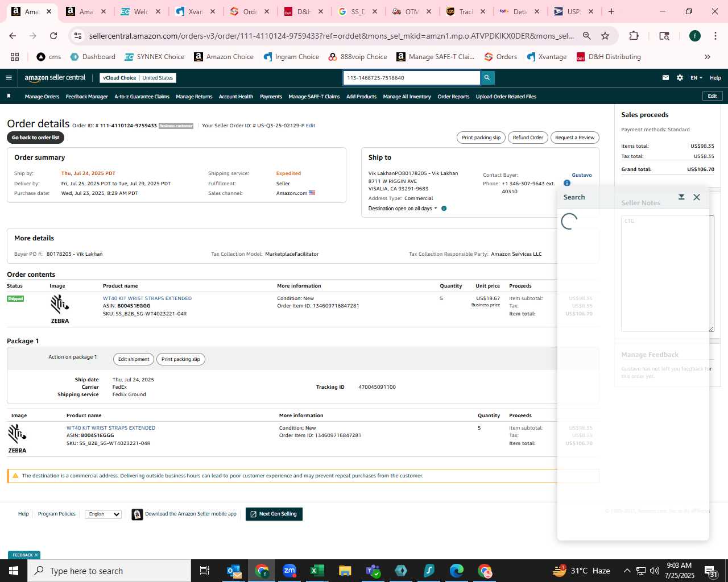Screen dimensions: 728x582
Task: Open Excel from the taskbar
Action: tap(317, 571)
